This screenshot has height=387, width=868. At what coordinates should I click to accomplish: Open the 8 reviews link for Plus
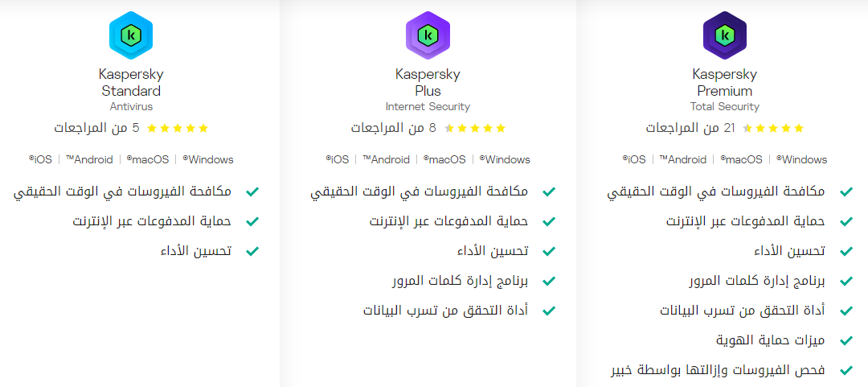[x=394, y=128]
